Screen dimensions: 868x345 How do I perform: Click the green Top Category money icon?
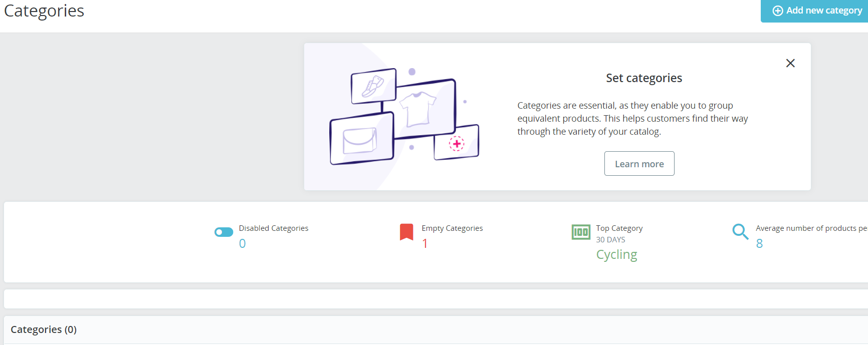tap(581, 232)
